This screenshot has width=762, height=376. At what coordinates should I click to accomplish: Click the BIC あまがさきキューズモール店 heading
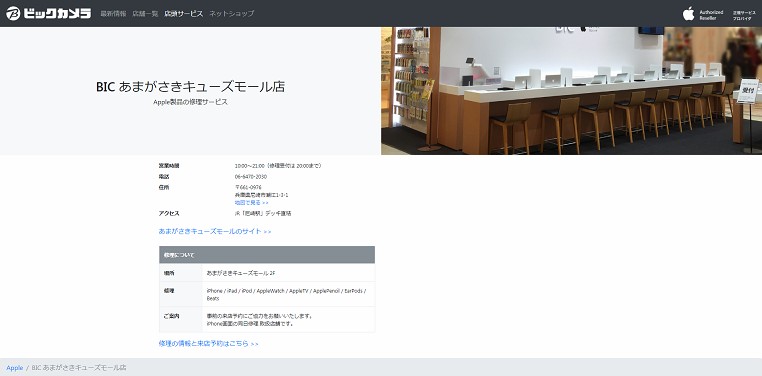[190, 87]
